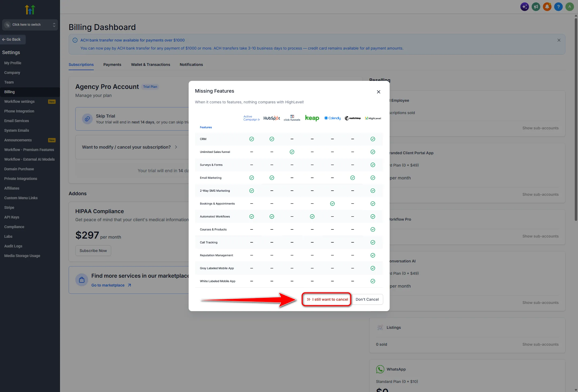Open Audit Logs in sidebar
This screenshot has width=578, height=392.
tap(13, 246)
